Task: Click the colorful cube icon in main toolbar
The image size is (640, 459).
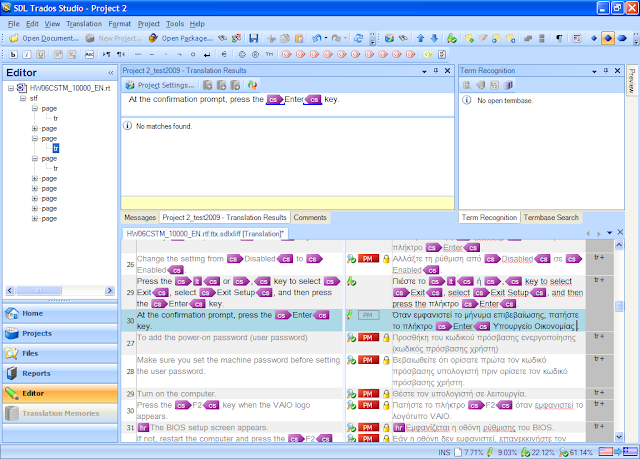Action: [x=389, y=38]
